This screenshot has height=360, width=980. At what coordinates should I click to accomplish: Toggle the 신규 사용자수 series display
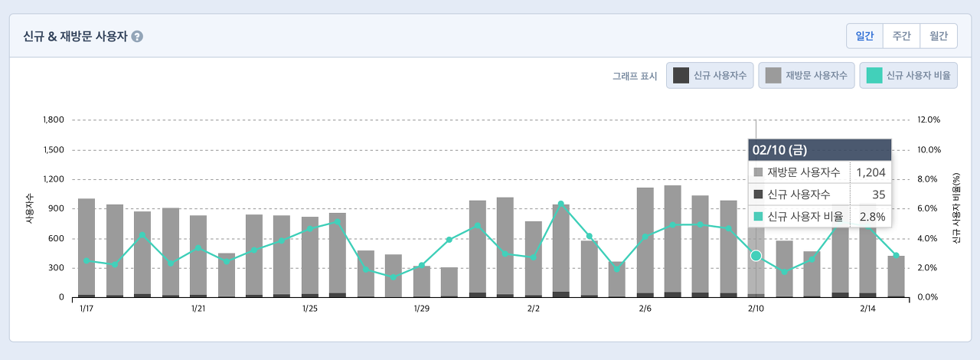coord(710,76)
